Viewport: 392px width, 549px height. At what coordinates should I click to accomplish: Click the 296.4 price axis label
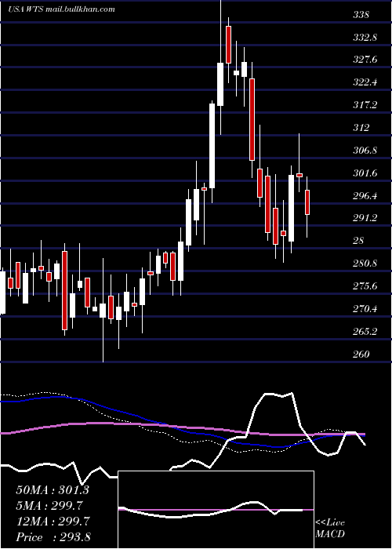tap(365, 196)
